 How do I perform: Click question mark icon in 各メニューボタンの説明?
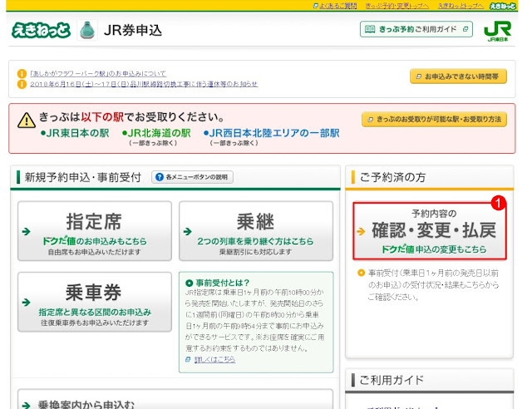coord(160,177)
